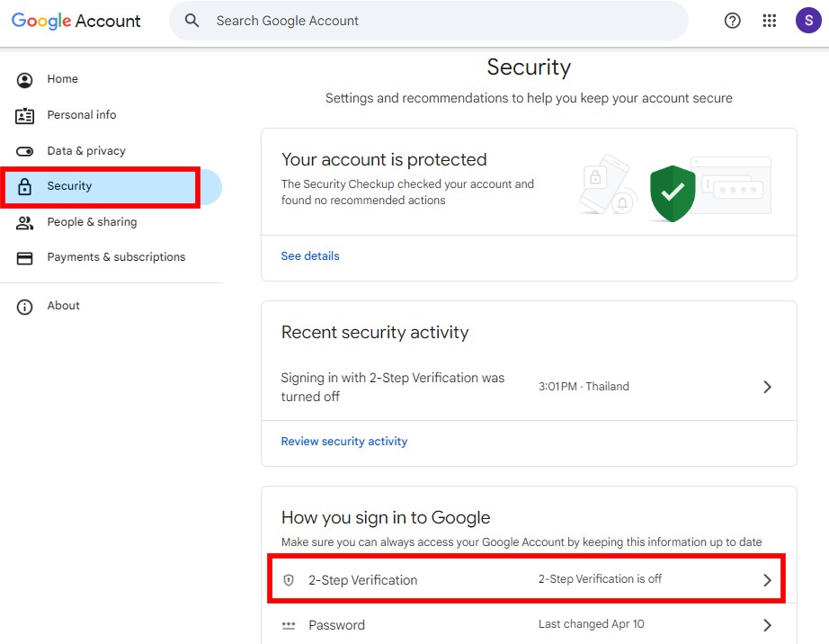Go to Personal info section
This screenshot has height=644, width=829.
point(82,115)
